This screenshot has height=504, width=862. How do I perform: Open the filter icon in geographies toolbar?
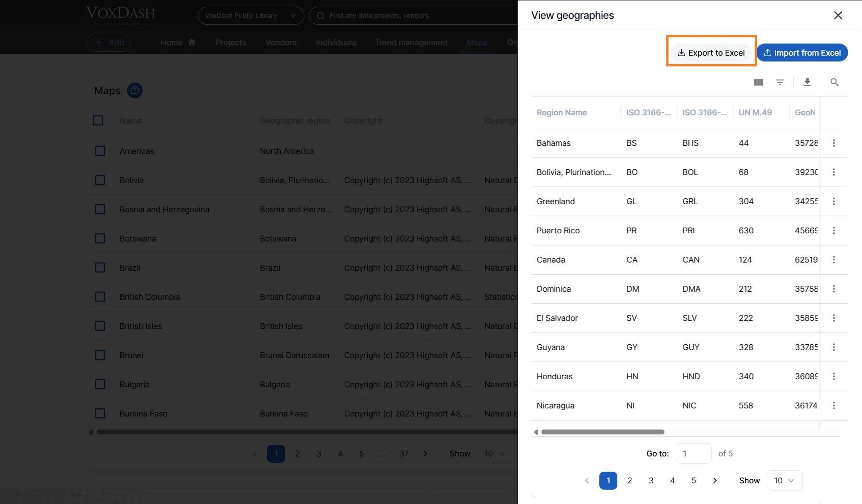tap(780, 82)
